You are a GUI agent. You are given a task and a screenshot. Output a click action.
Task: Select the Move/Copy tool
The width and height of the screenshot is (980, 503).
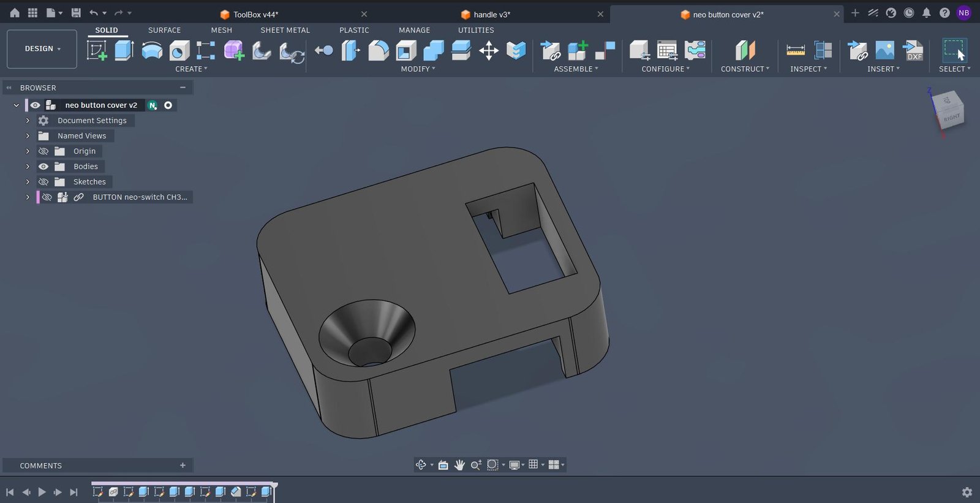pyautogui.click(x=489, y=50)
